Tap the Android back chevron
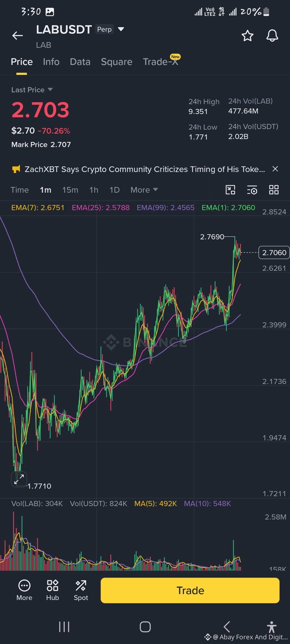290x644 pixels. click(227, 627)
